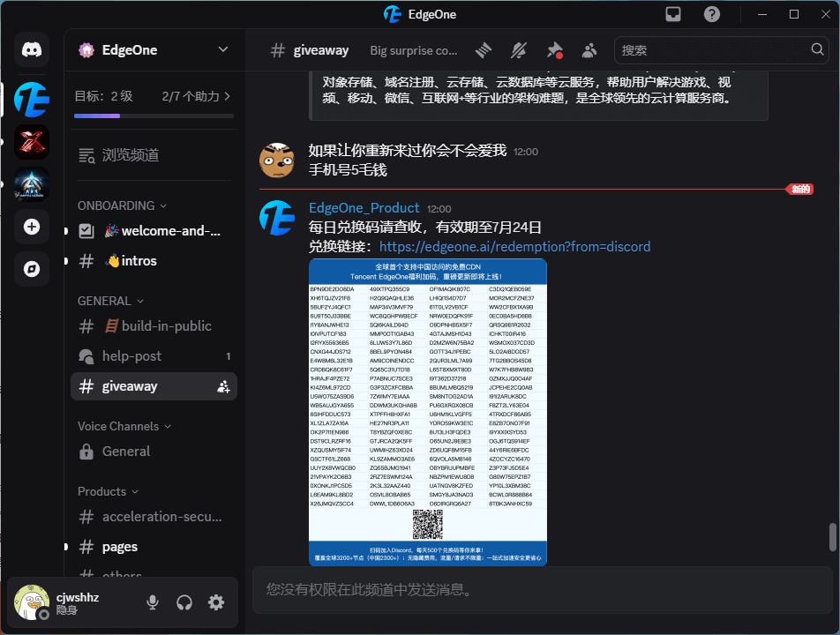The height and width of the screenshot is (635, 840).
Task: Open the General voice channel
Action: coord(154,452)
